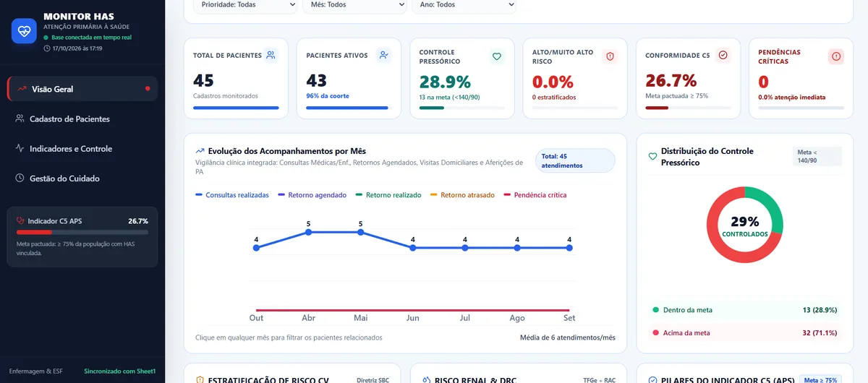Open the Prioridade: Todas dropdown
Screen dimensions: 868x383
245,5
